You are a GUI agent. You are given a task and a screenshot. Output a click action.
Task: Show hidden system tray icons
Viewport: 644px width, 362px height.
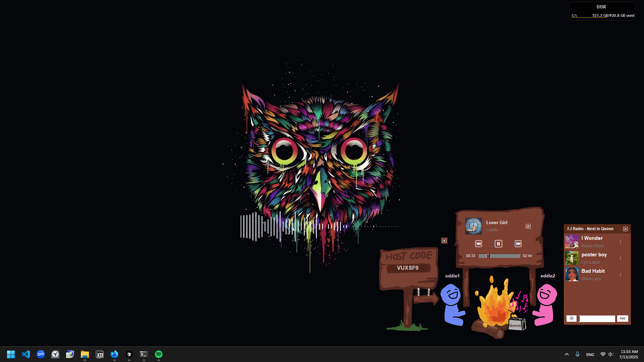567,354
